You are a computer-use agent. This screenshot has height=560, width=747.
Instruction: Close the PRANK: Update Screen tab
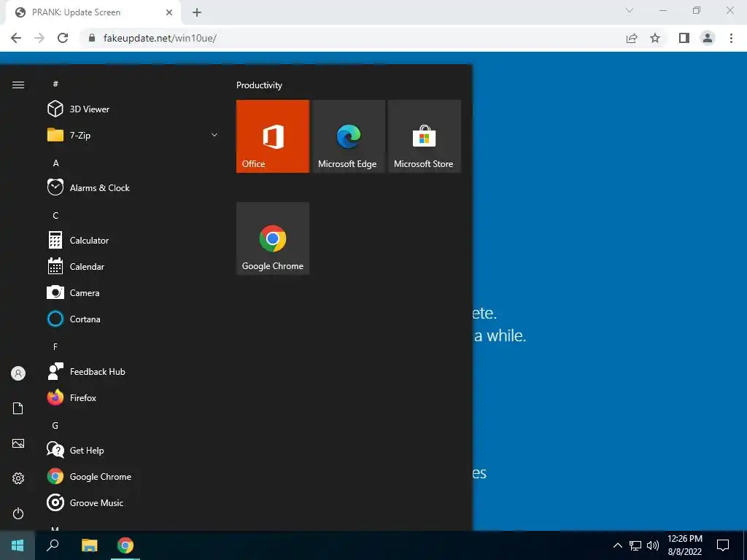tap(169, 12)
